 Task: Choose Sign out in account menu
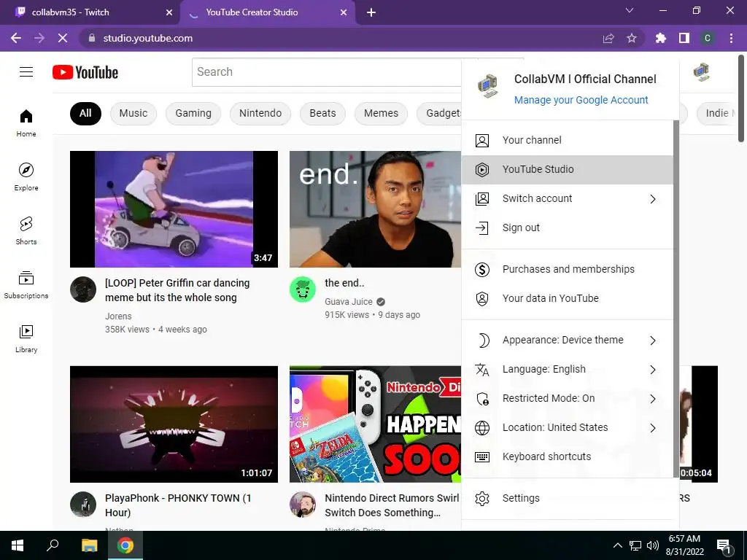567,227
